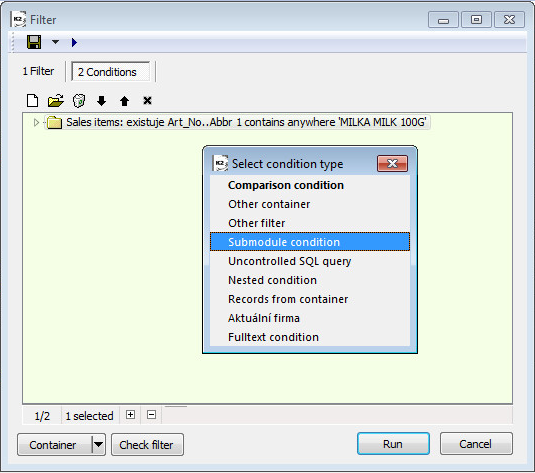This screenshot has width=535, height=473.
Task: Close the Filter window
Action: coord(509,20)
